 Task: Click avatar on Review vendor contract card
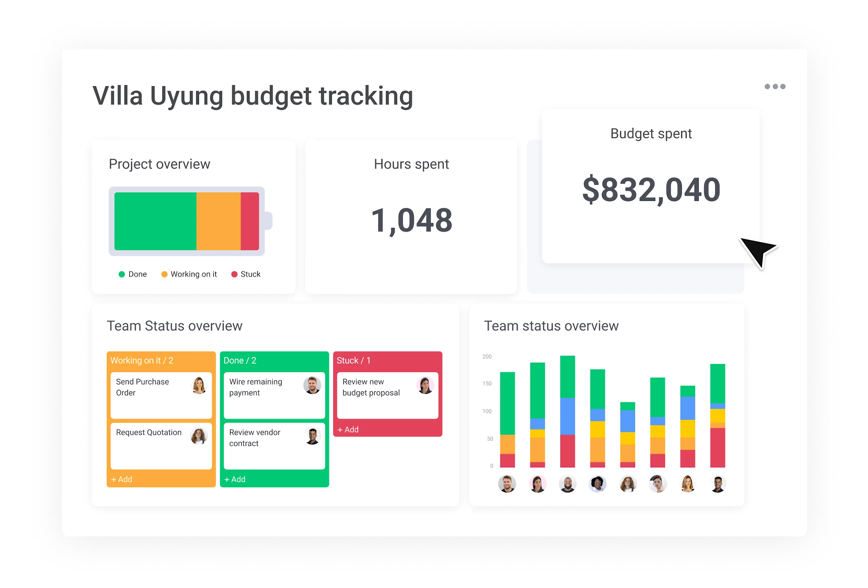312,436
